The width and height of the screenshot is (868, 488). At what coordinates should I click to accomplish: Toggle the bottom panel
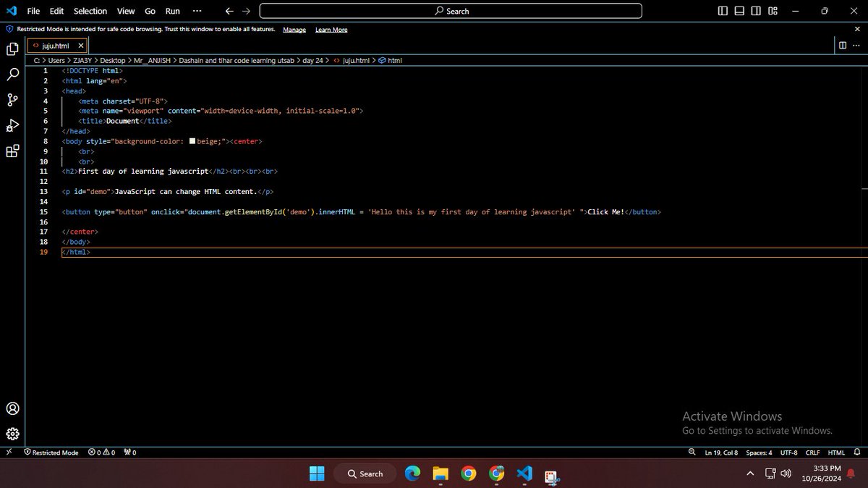pyautogui.click(x=739, y=11)
